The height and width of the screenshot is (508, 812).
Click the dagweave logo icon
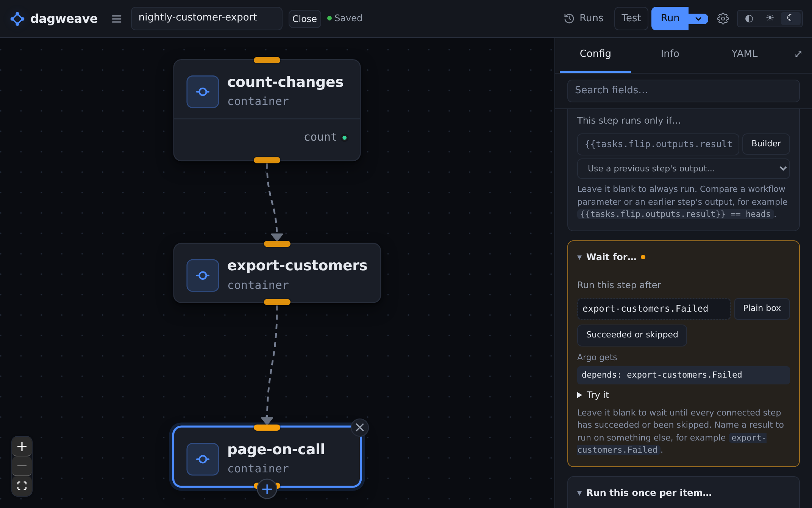pos(17,19)
